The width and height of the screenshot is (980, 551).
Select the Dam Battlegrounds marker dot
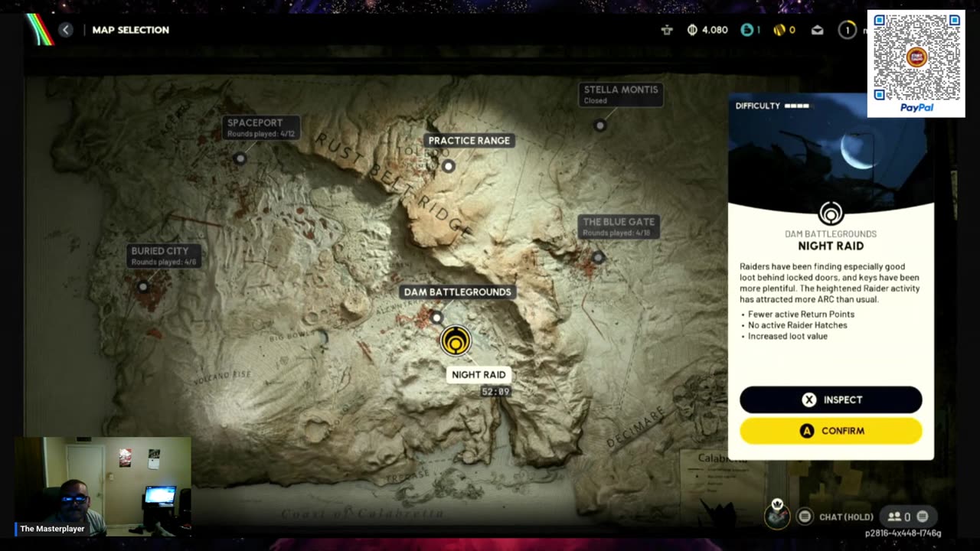point(436,318)
